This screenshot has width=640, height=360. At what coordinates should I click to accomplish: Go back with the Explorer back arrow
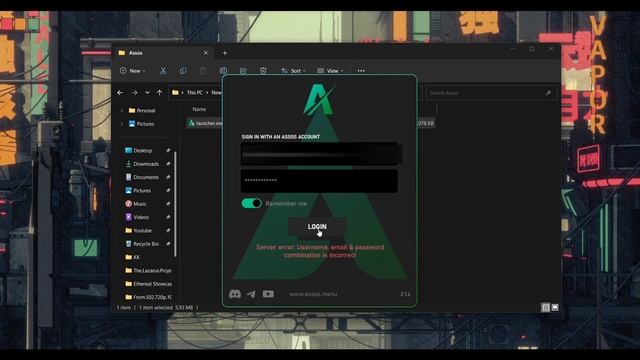[x=120, y=93]
